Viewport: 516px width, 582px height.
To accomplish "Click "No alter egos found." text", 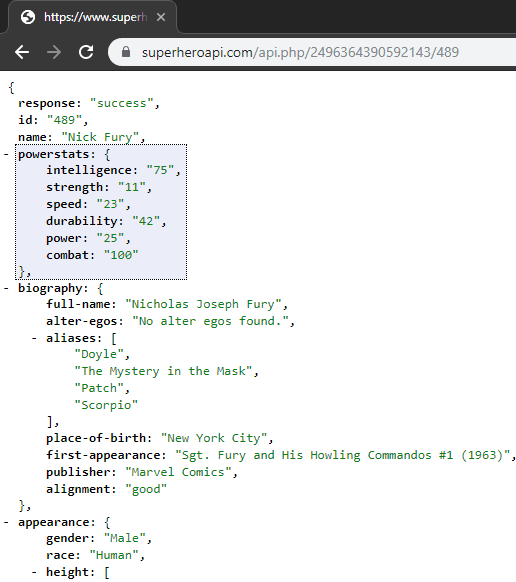I will pos(210,321).
